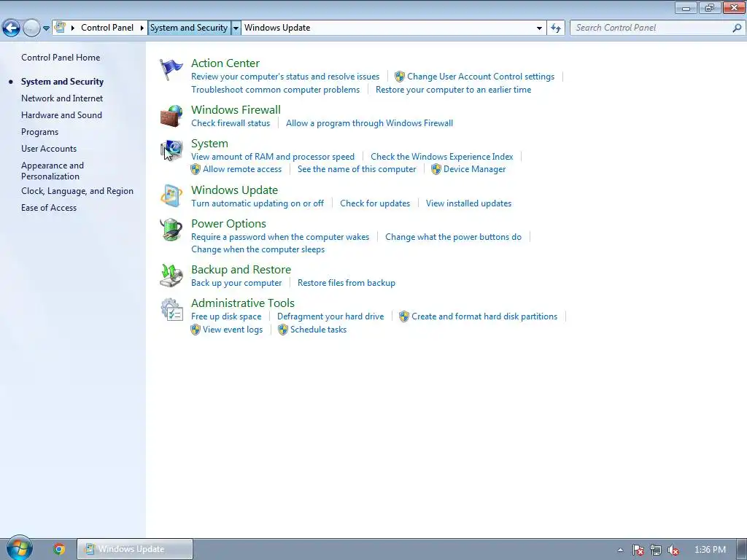Viewport: 747px width, 560px height.
Task: Click the search magnifier icon
Action: point(737,28)
